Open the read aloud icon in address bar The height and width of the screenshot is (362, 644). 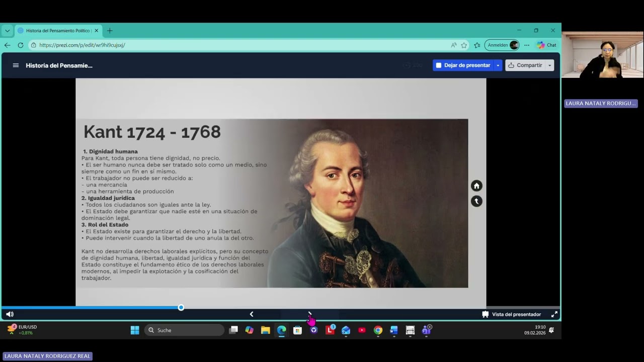click(x=454, y=45)
